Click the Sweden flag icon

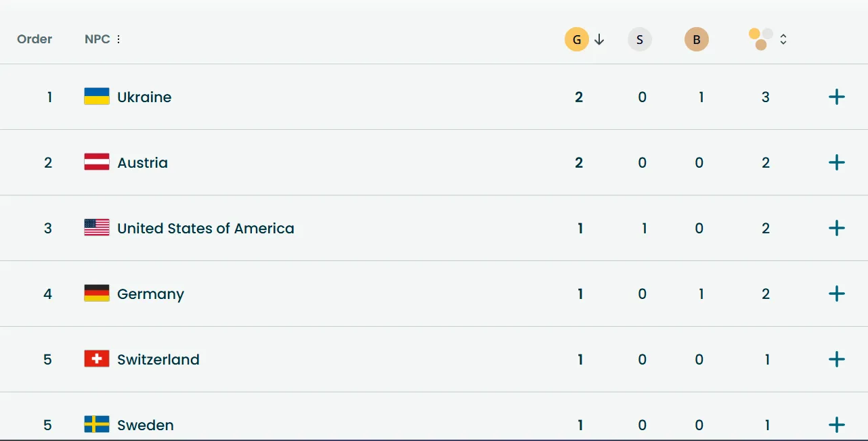[x=97, y=425]
